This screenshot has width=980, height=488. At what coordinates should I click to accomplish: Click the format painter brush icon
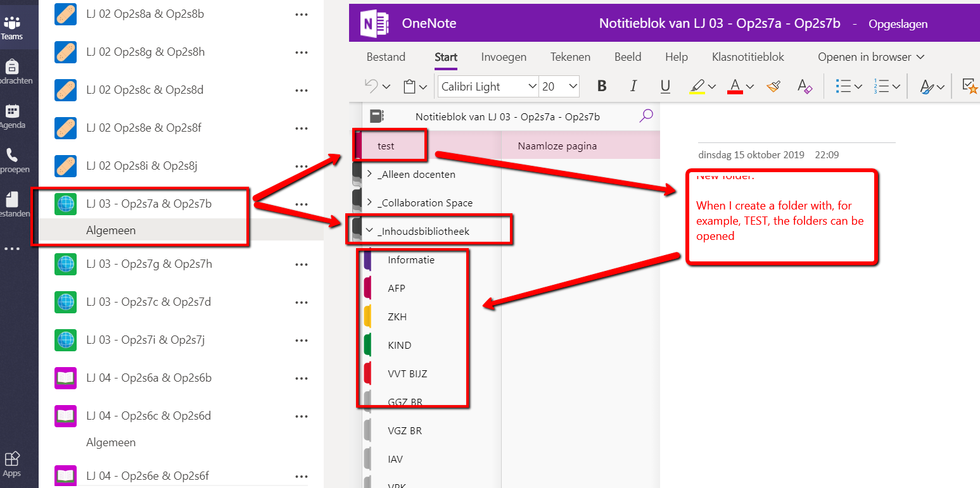[x=773, y=87]
